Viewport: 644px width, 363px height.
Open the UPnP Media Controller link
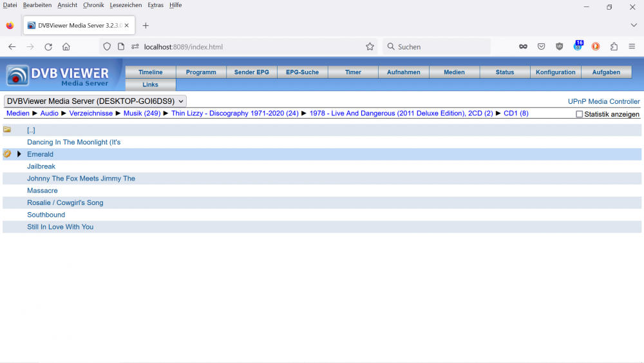click(604, 101)
